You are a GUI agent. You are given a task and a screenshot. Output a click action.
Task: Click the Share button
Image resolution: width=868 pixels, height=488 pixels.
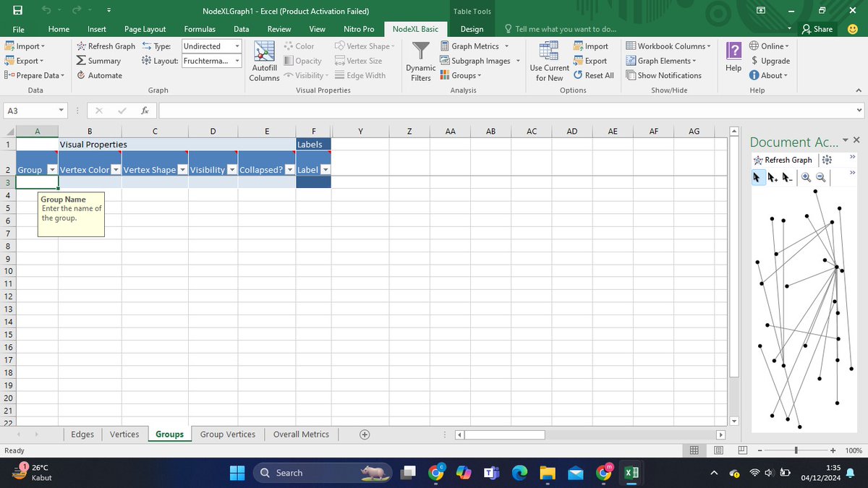click(x=817, y=29)
